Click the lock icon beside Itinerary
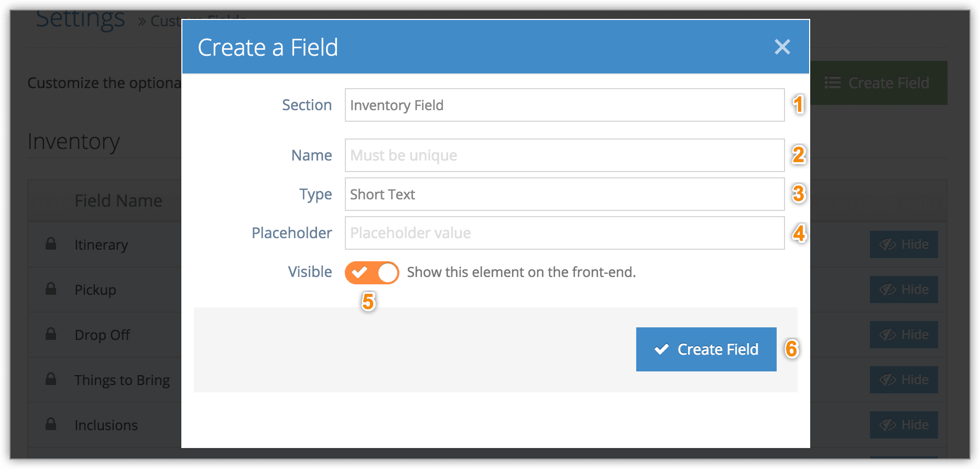980x469 pixels. [x=51, y=243]
